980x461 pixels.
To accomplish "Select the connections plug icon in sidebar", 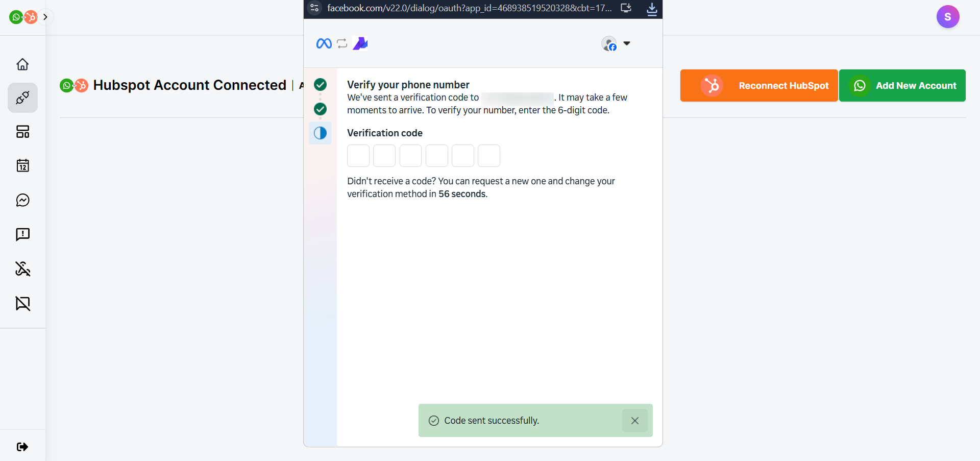I will (22, 98).
